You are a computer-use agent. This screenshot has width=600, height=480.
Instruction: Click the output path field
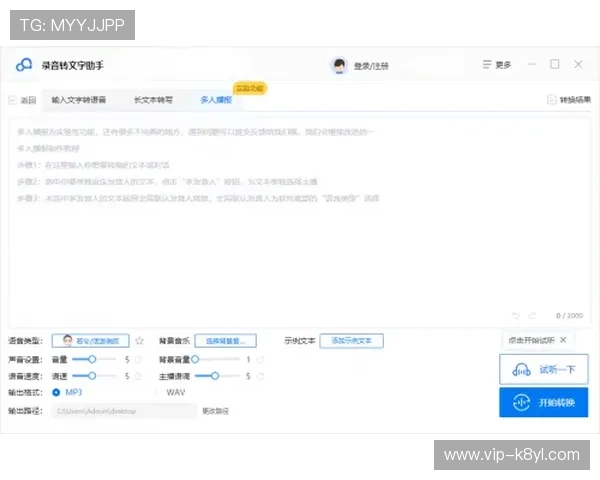(124, 411)
